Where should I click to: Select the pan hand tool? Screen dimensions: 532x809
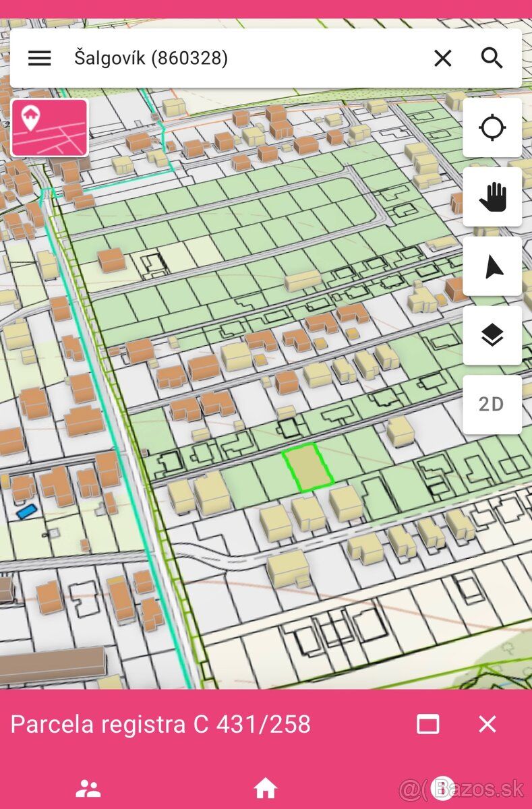tap(492, 197)
